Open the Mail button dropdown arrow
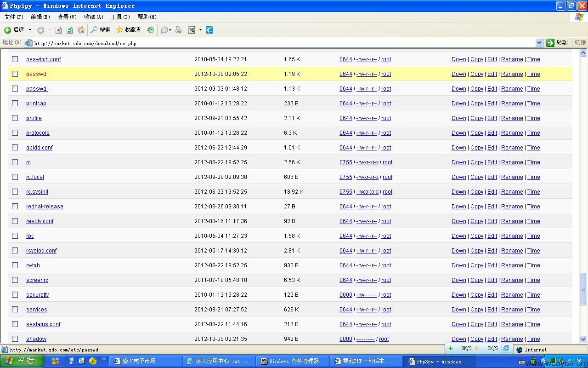Screen dimensions: 588x368 (170, 30)
